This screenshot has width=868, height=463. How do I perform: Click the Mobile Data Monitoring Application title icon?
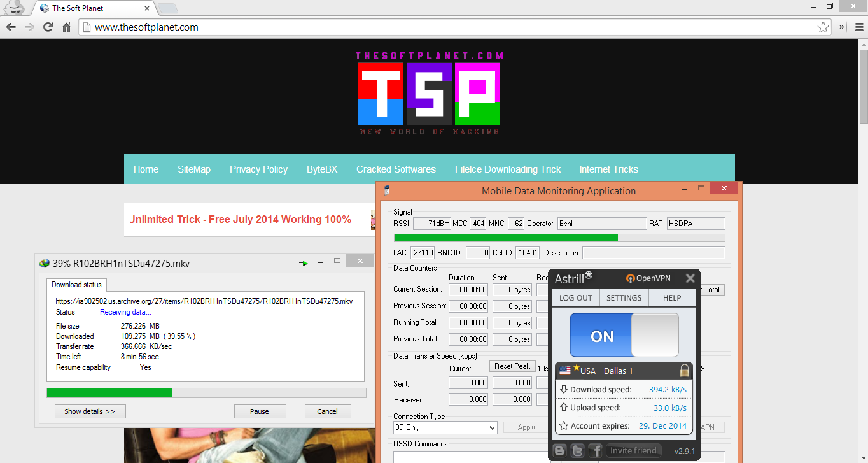[386, 190]
